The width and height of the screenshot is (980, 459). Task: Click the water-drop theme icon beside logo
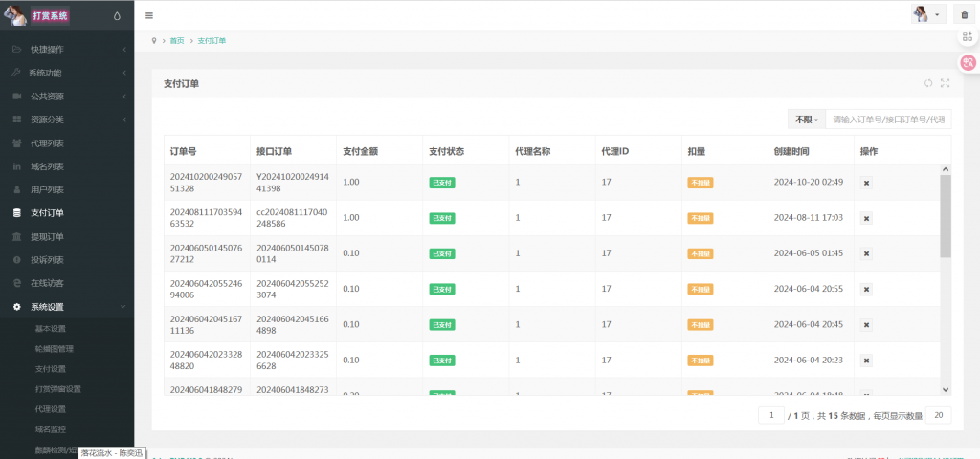[x=117, y=16]
